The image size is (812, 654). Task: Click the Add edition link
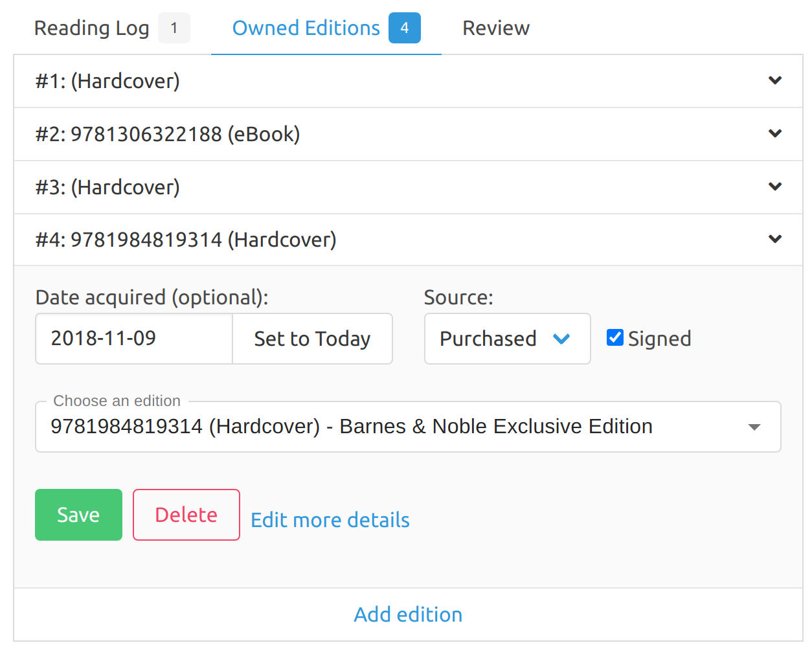pyautogui.click(x=408, y=615)
